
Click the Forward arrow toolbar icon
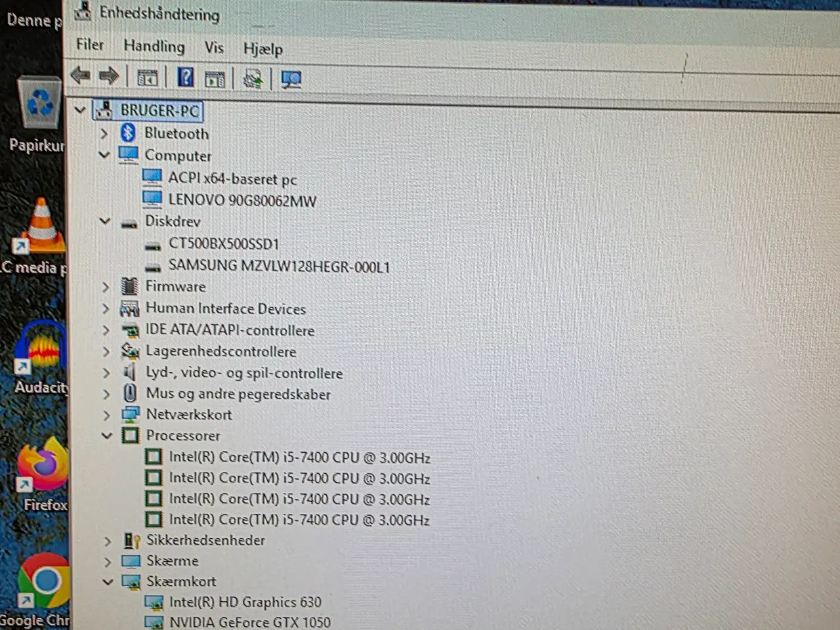point(108,76)
